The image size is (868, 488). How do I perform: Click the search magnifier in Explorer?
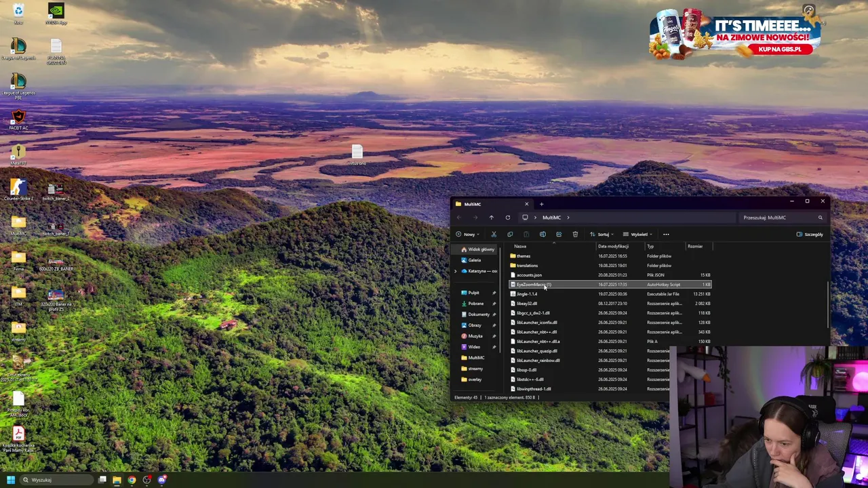click(x=820, y=218)
